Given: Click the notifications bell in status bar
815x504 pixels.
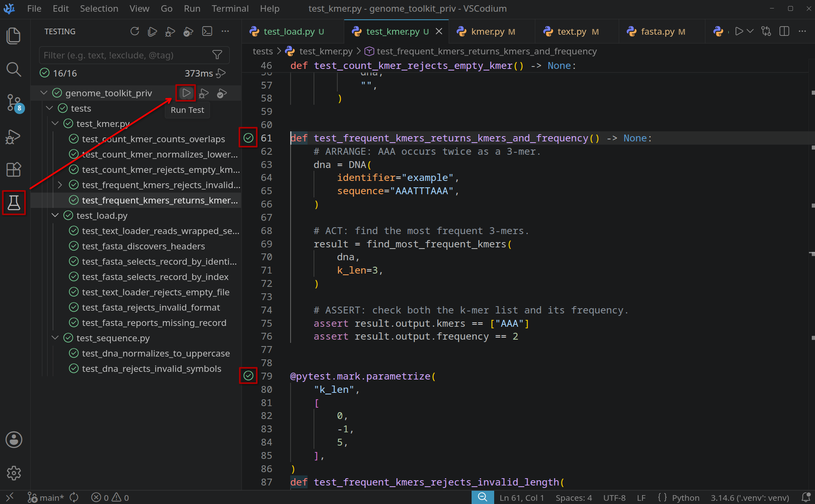Looking at the screenshot, I should [806, 498].
